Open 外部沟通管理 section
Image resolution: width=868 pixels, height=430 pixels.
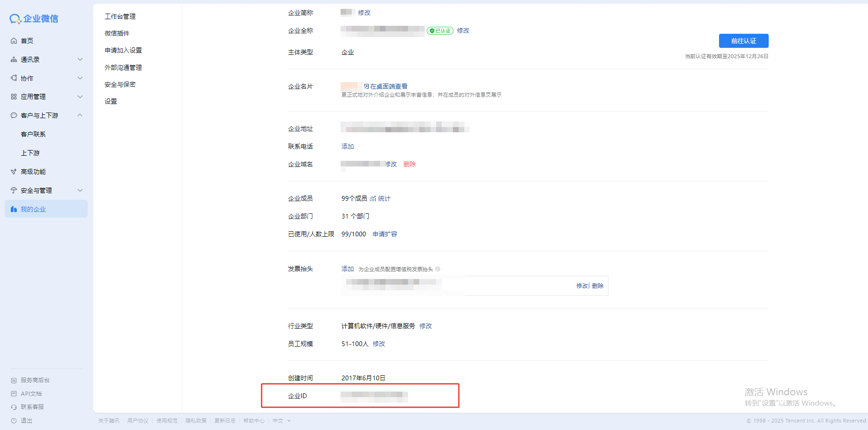click(x=123, y=68)
